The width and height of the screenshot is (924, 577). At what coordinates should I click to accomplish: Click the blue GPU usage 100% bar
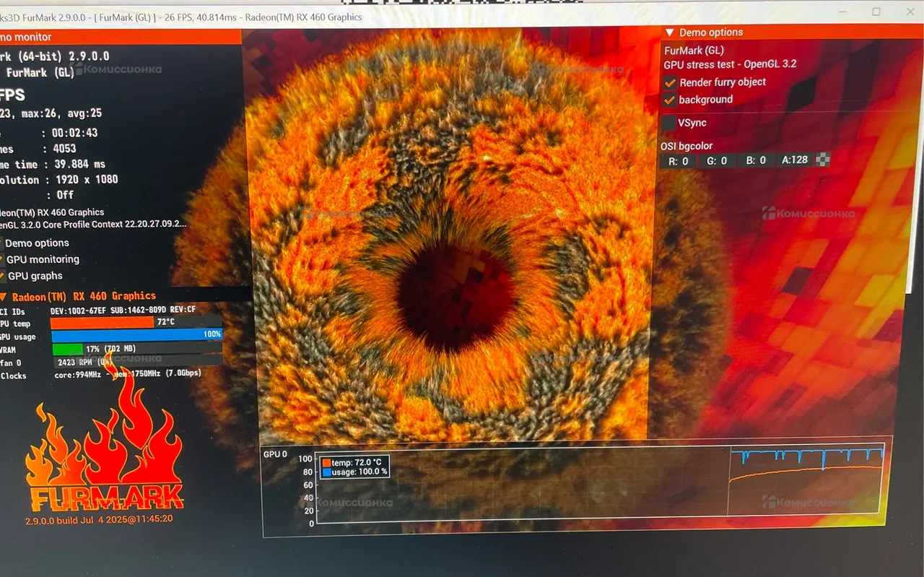point(136,335)
